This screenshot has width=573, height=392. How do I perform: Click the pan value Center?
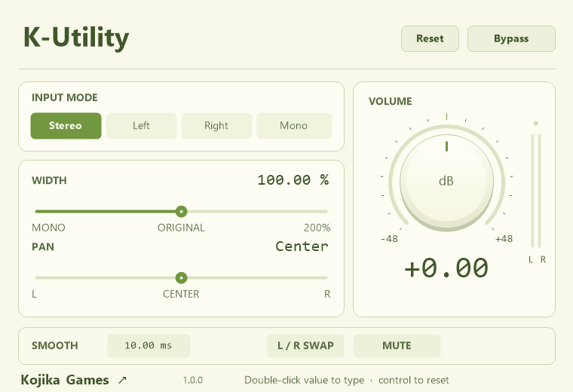click(x=302, y=247)
